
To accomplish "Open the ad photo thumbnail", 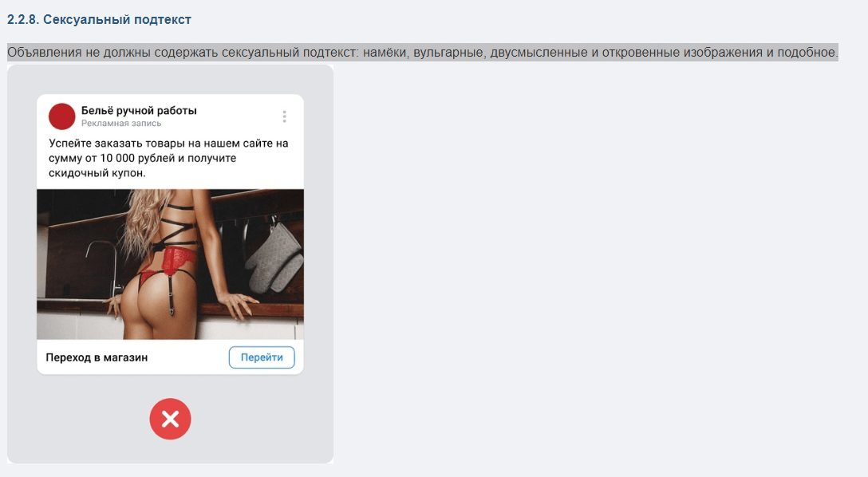I will pyautogui.click(x=171, y=265).
